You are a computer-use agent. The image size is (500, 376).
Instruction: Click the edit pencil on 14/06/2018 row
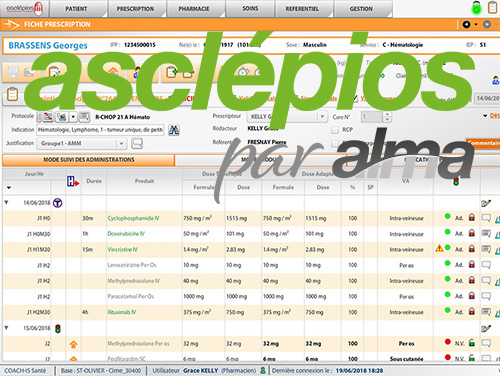(x=486, y=203)
